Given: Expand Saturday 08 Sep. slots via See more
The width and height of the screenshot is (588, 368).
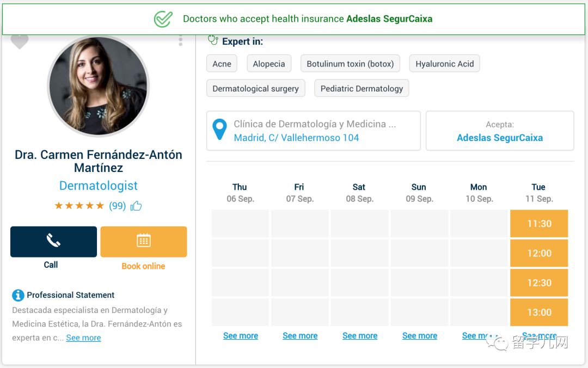Looking at the screenshot, I should point(360,336).
